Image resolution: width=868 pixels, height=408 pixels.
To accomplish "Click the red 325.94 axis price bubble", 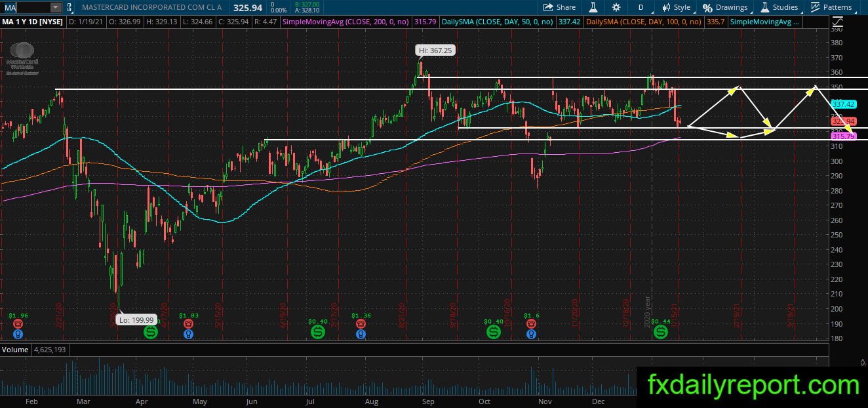I will pos(843,121).
